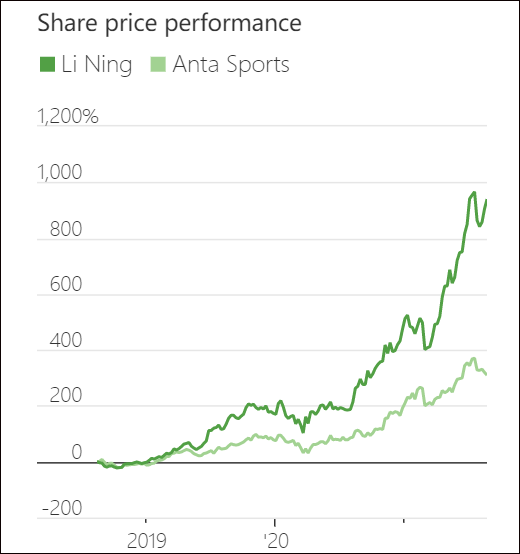Click the Anta Sports light green legend swatch
The height and width of the screenshot is (554, 520).
[158, 64]
